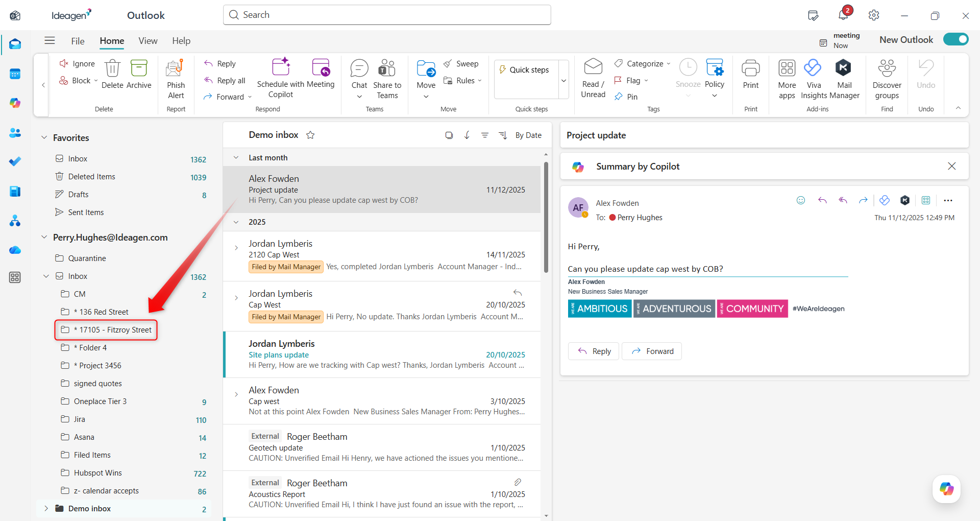Viewport: 980px width, 521px height.
Task: Click the message list vertical scrollbar
Action: point(546,217)
